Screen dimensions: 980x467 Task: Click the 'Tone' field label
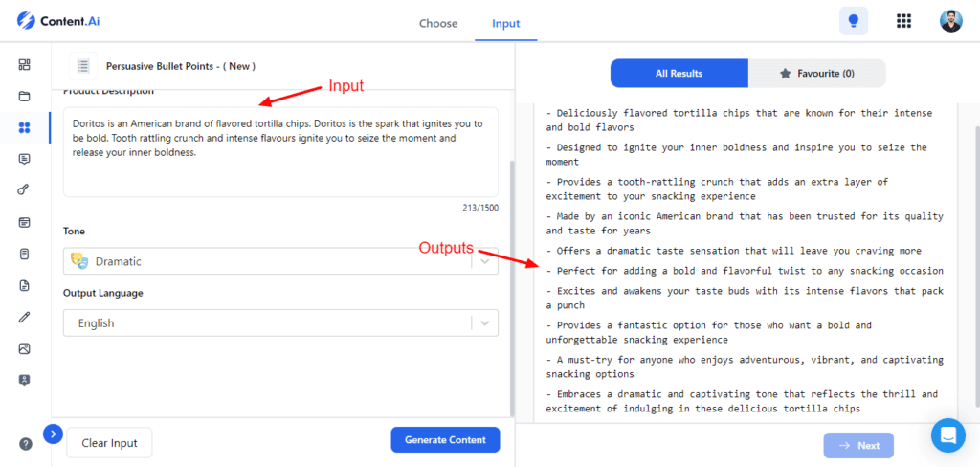[74, 232]
